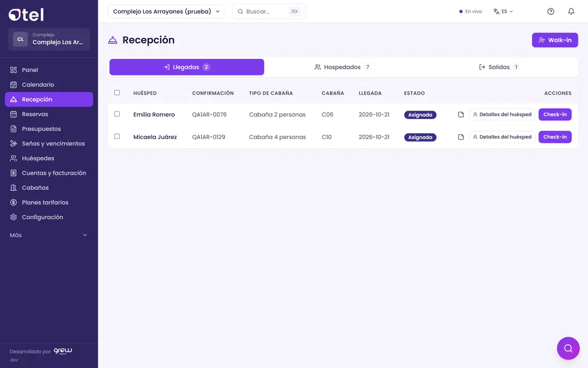This screenshot has height=368, width=588.
Task: Open Calendario in sidebar
Action: pyautogui.click(x=49, y=85)
